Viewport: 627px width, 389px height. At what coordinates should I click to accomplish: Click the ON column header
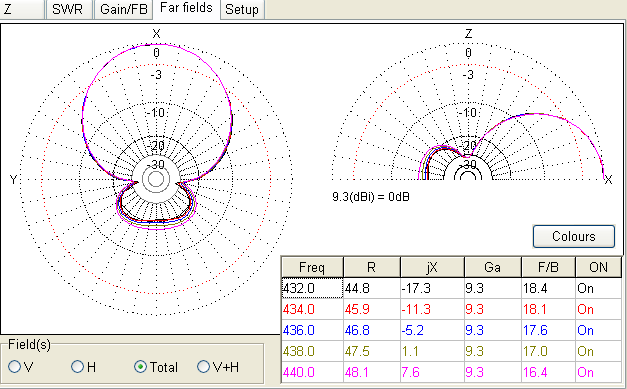pyautogui.click(x=599, y=267)
